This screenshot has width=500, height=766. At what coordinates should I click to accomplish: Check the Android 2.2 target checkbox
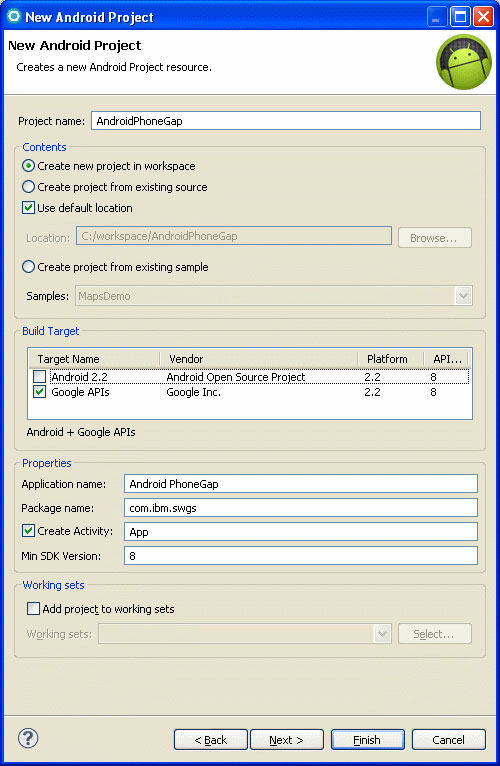pos(40,377)
